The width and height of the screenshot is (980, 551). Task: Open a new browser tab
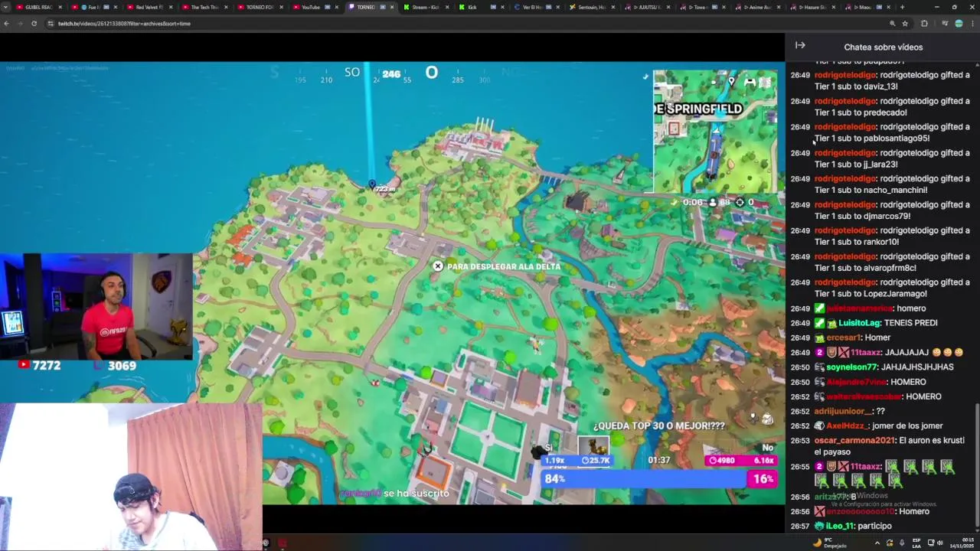pos(902,7)
